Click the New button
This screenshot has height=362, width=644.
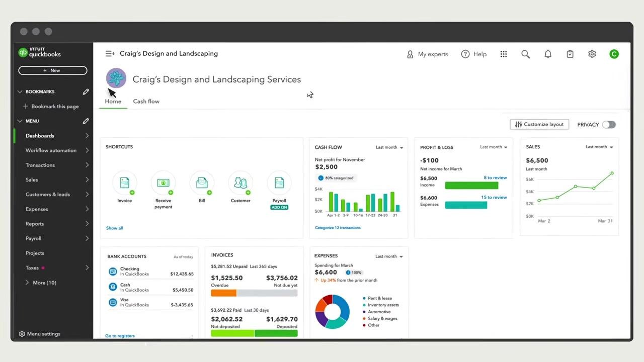pyautogui.click(x=53, y=70)
